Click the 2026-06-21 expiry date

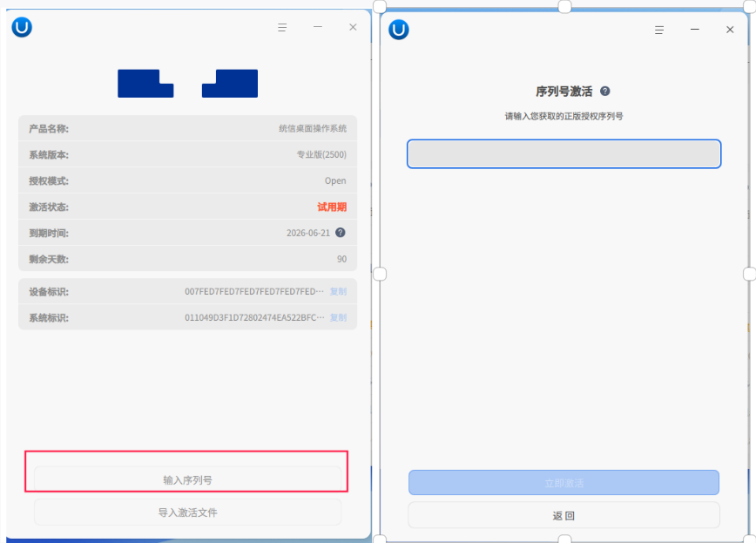(x=308, y=233)
